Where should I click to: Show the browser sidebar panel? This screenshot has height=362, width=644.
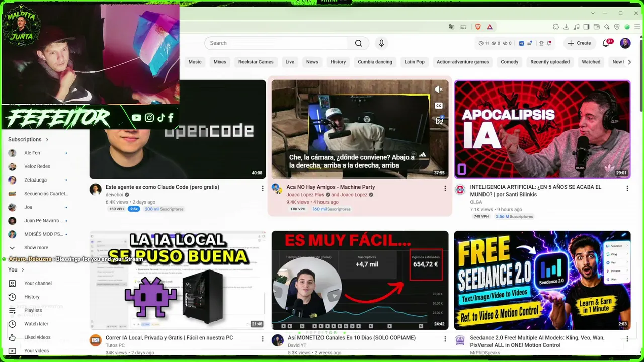tap(586, 27)
